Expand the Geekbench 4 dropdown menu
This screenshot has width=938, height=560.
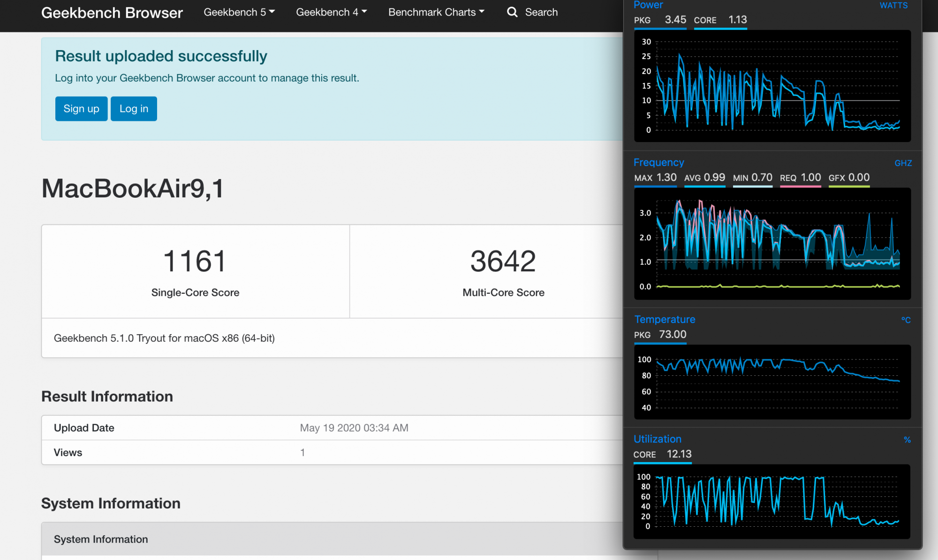pyautogui.click(x=331, y=12)
